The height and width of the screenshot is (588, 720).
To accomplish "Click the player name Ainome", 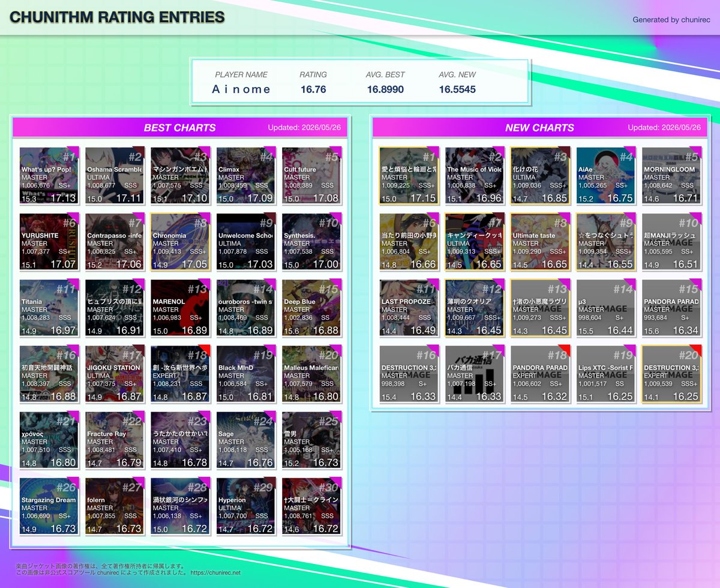I will [241, 89].
